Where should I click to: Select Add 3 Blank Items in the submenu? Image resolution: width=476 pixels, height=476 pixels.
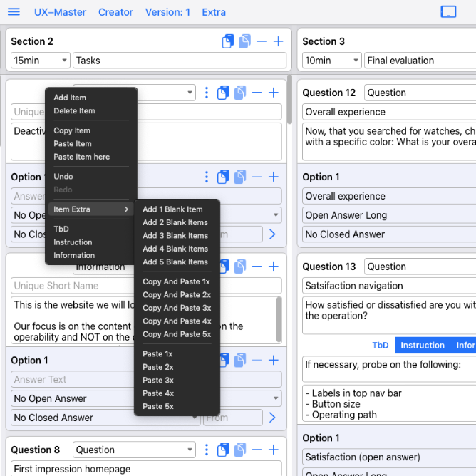[x=175, y=236]
